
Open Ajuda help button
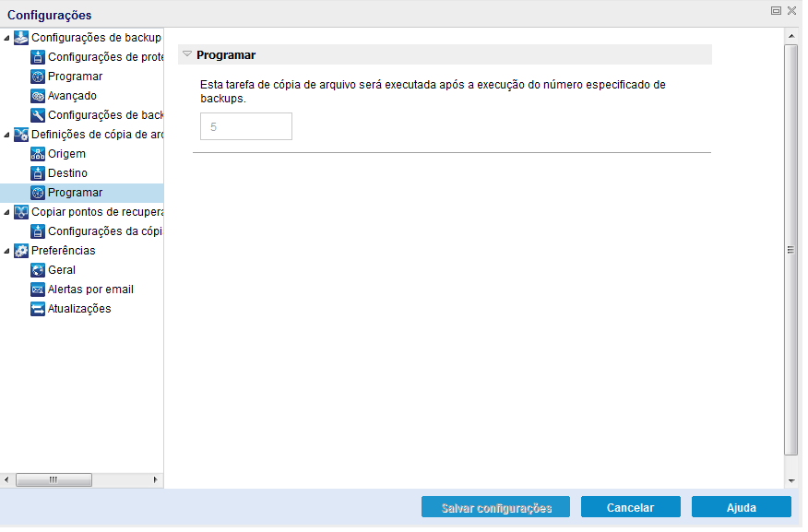click(x=742, y=508)
